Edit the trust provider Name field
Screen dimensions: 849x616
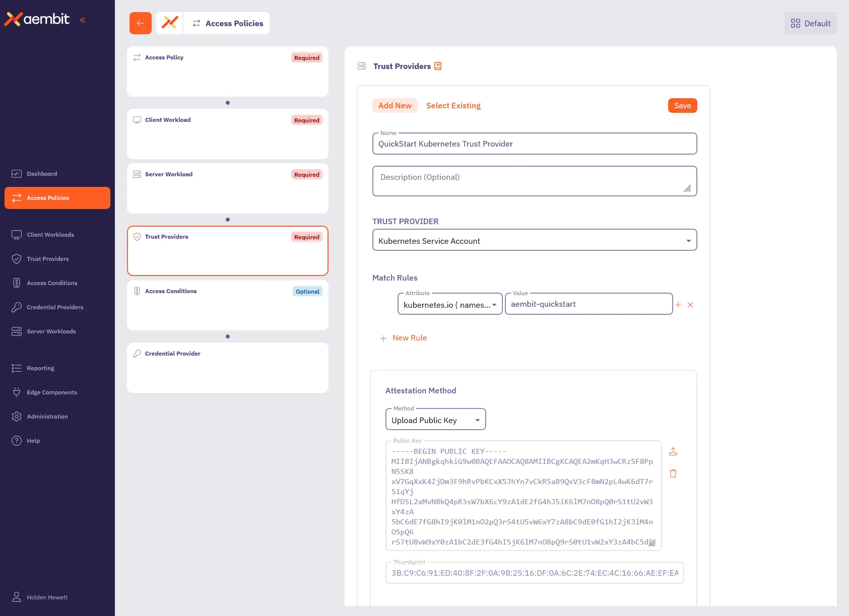pos(534,144)
